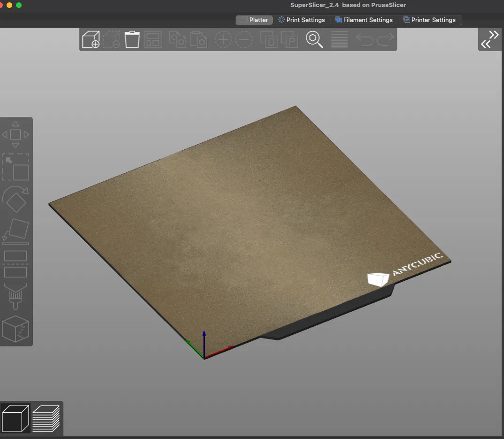Open the Search magnifier tool
The image size is (504, 439).
314,39
